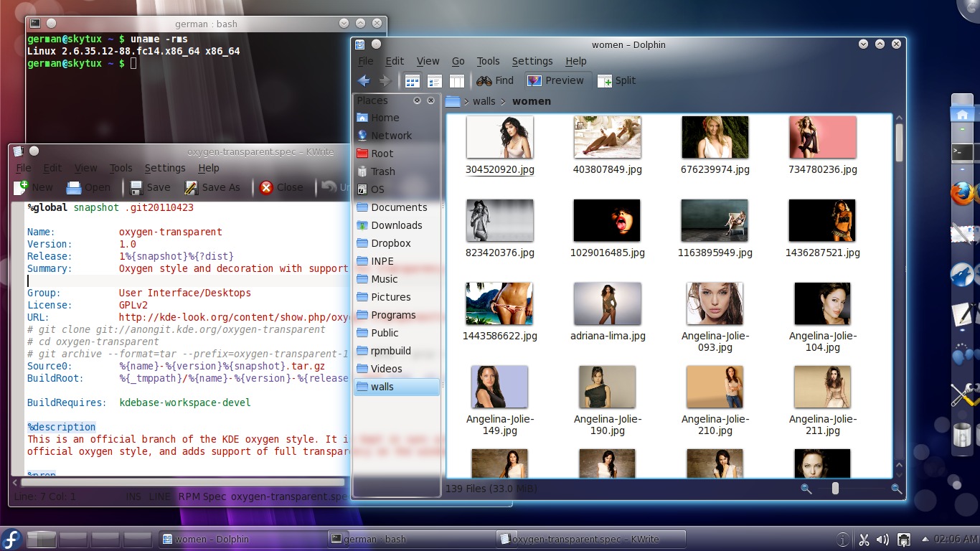Image resolution: width=980 pixels, height=551 pixels.
Task: Click 'kdebase-workspace-devel' in the KWrite editor
Action: pyautogui.click(x=185, y=402)
